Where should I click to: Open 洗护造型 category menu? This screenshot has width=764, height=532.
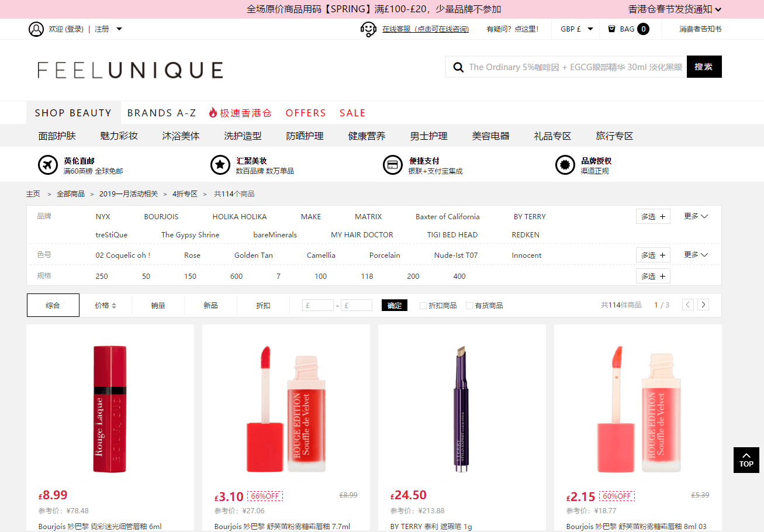pos(243,136)
